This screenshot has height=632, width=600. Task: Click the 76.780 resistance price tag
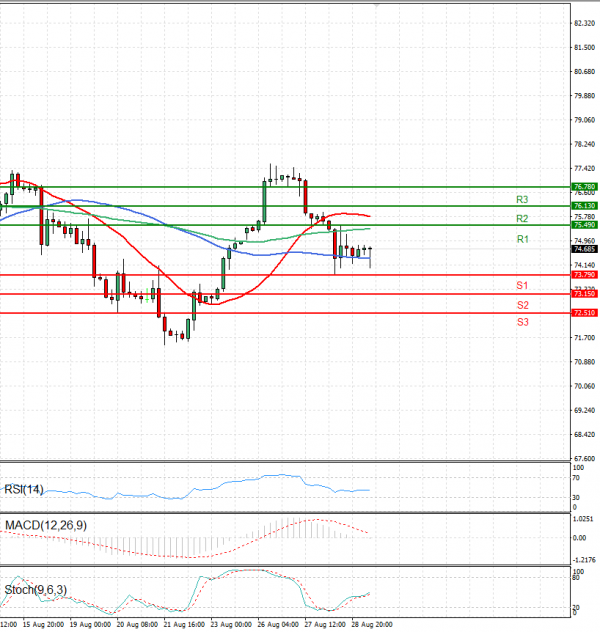[x=584, y=187]
